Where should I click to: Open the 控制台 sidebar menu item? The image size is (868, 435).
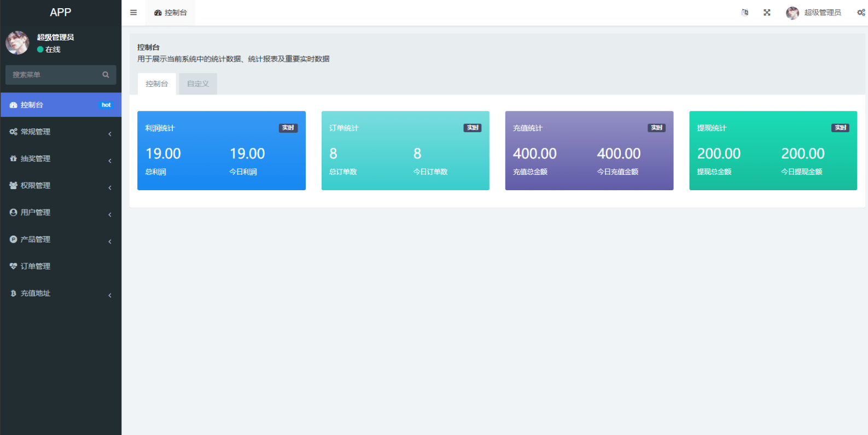point(61,105)
